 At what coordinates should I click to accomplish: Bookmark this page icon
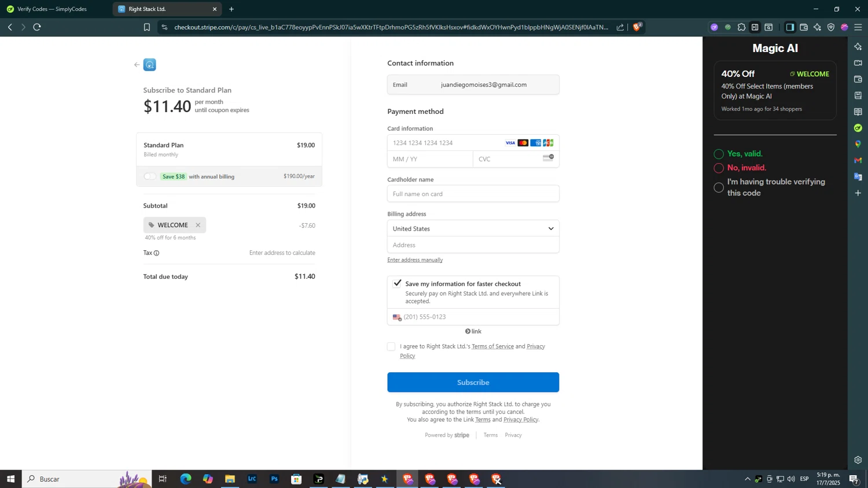(x=147, y=27)
